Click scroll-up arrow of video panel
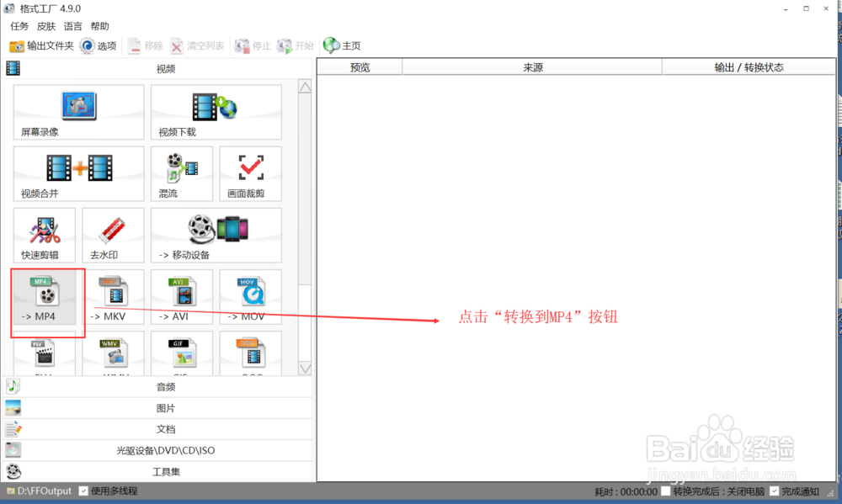The width and height of the screenshot is (842, 504). tap(305, 87)
